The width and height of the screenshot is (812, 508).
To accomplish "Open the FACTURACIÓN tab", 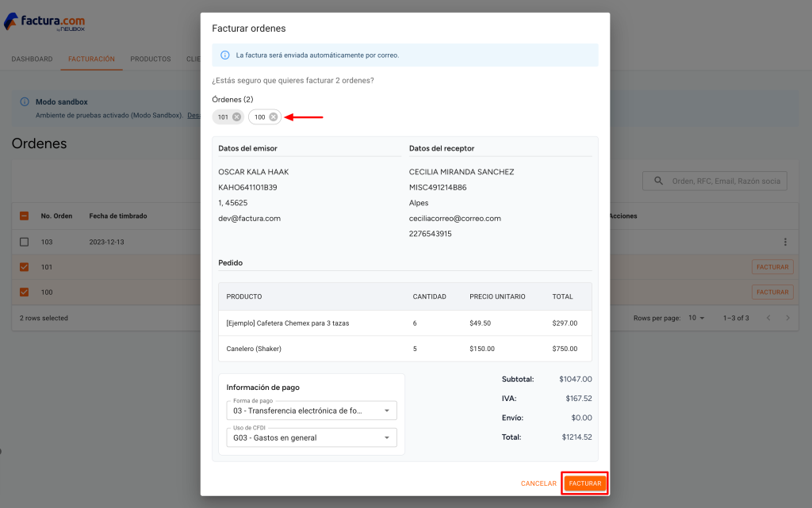I will point(92,59).
